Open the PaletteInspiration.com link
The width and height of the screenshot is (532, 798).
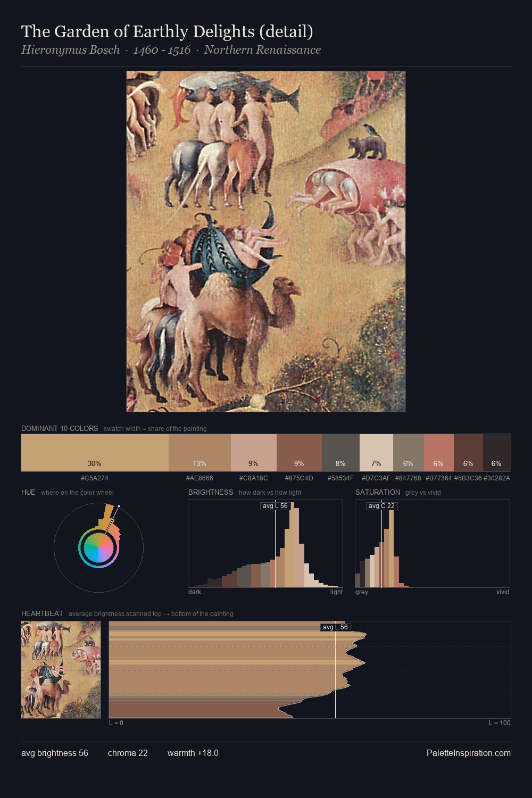click(469, 753)
